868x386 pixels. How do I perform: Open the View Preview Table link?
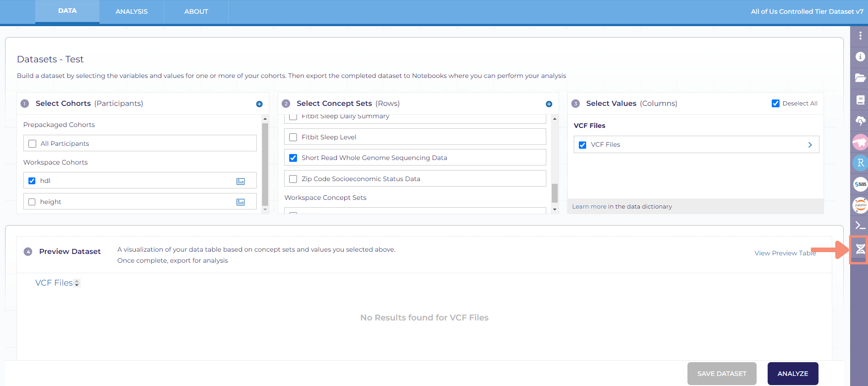click(x=785, y=253)
